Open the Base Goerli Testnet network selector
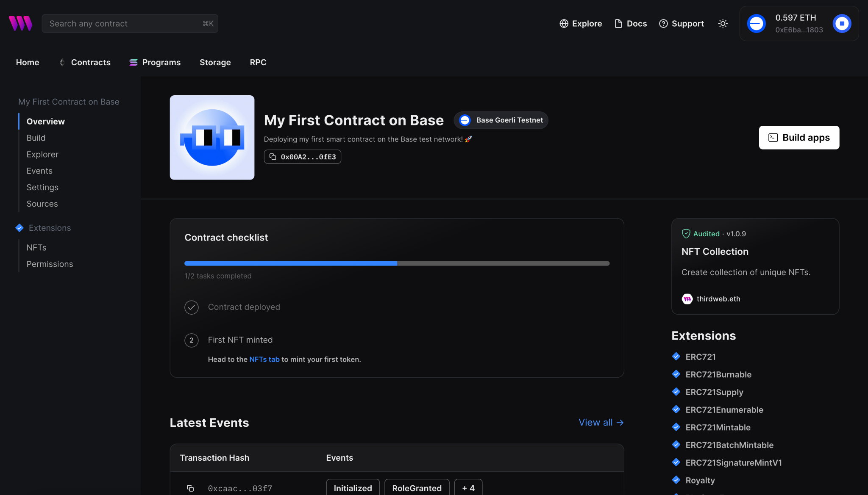The image size is (868, 495). pos(501,120)
